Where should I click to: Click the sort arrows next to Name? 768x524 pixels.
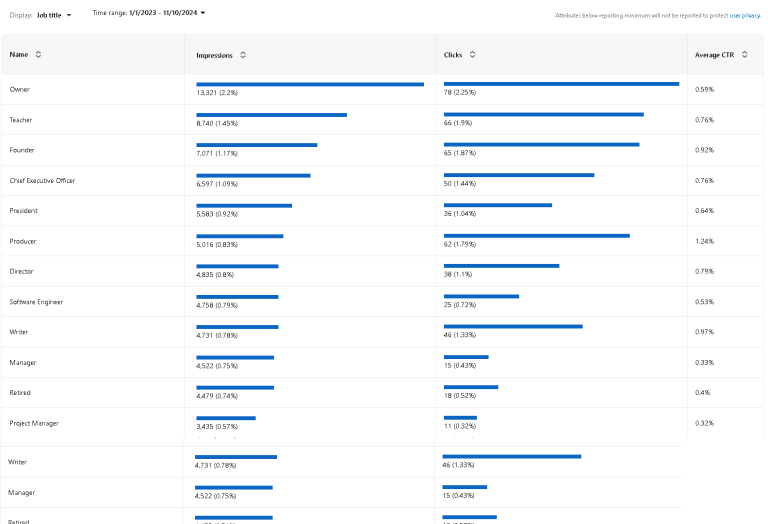tap(38, 55)
